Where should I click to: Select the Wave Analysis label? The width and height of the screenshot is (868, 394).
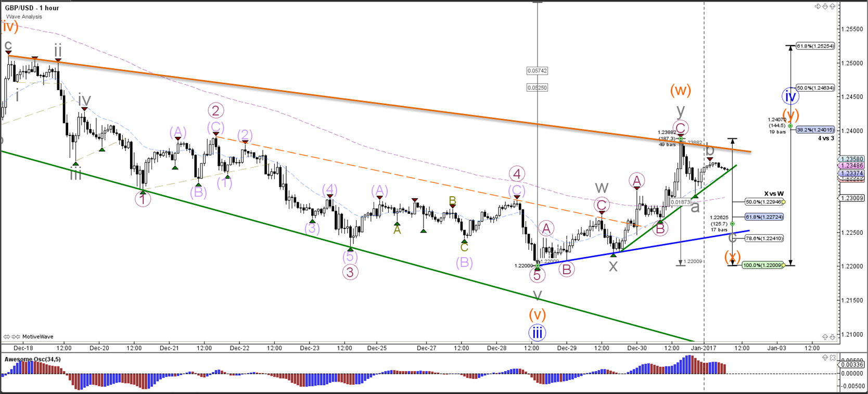click(24, 17)
